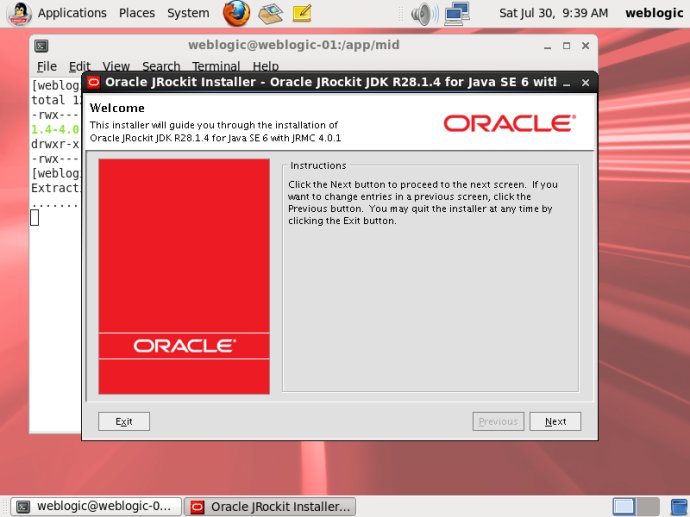The image size is (690, 517).
Task: Open View menu in terminal window
Action: pyautogui.click(x=116, y=66)
